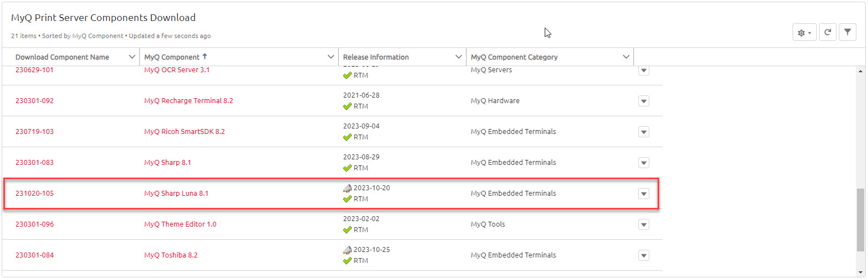Click RTM checkmark icon in Toshiba row

coord(348,261)
